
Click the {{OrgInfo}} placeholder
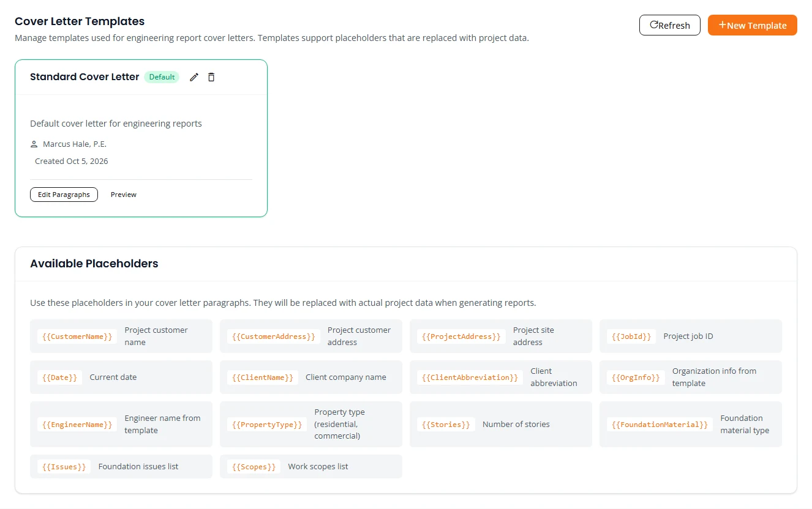click(x=636, y=377)
